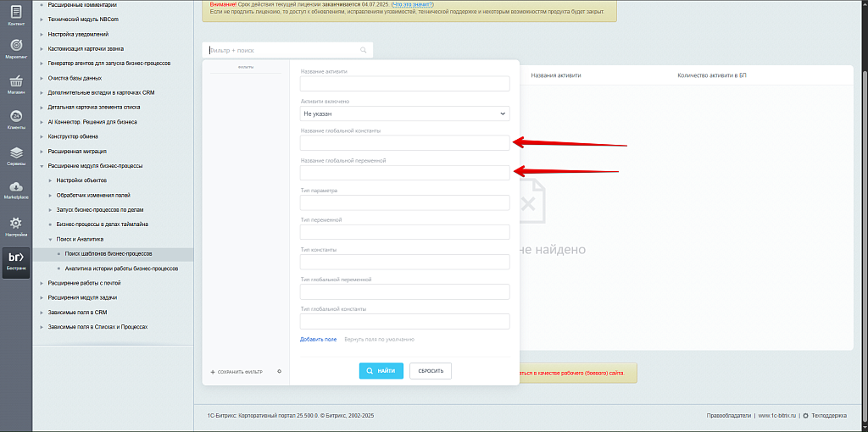Expand Расширение работы с почтой node
The height and width of the screenshot is (432, 868).
tap(42, 283)
